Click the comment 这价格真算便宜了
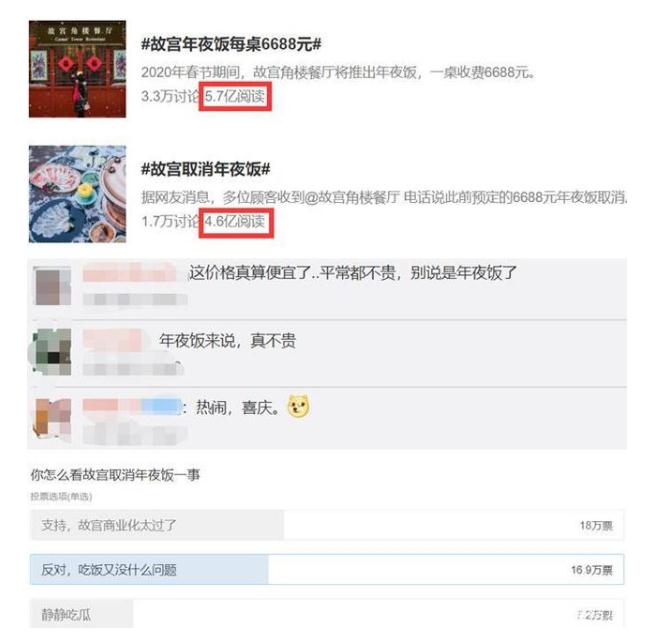658x643 pixels. click(x=352, y=273)
